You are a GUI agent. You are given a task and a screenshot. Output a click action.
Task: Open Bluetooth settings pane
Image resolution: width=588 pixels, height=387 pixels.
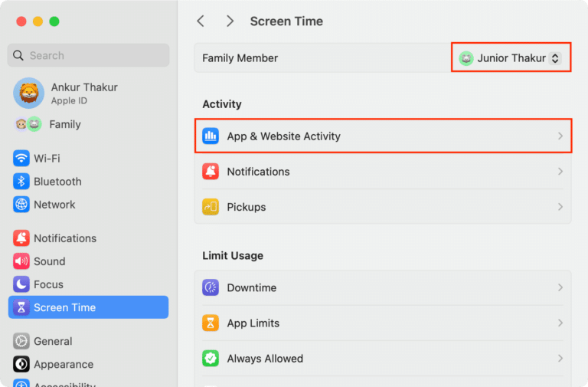[x=89, y=182]
